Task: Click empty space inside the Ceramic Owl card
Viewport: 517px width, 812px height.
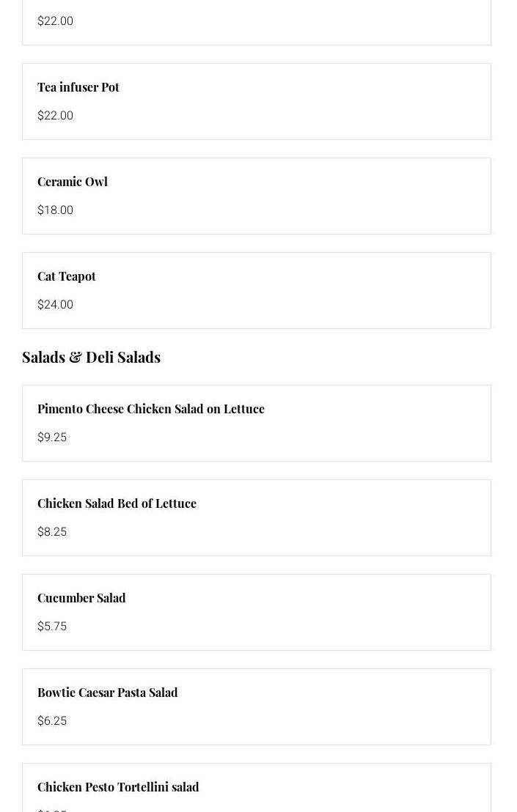Action: 330,196
